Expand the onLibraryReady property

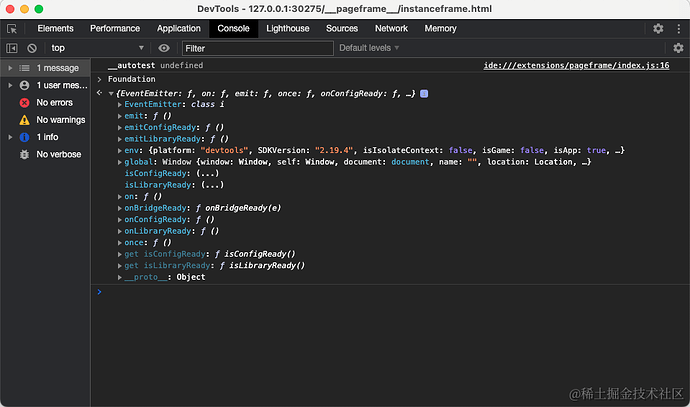[119, 231]
